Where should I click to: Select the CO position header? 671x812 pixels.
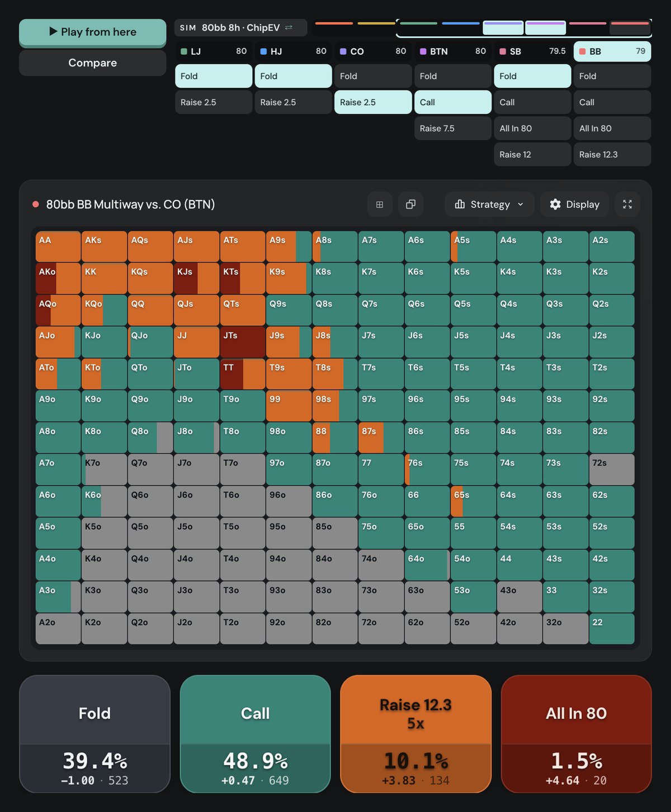click(x=373, y=51)
